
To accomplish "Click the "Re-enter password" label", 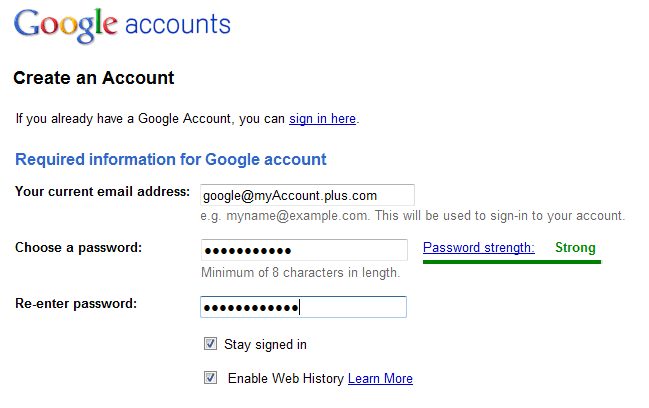I will click(76, 303).
